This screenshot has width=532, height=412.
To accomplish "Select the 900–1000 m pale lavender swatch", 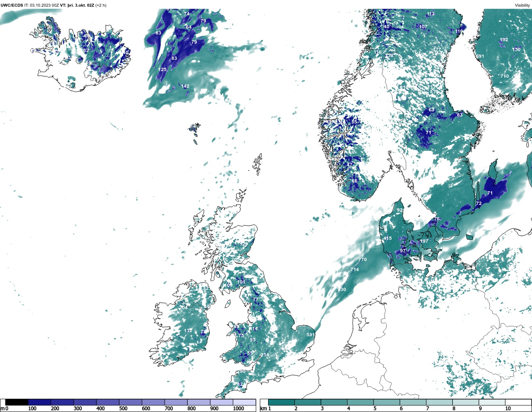I will 222,402.
